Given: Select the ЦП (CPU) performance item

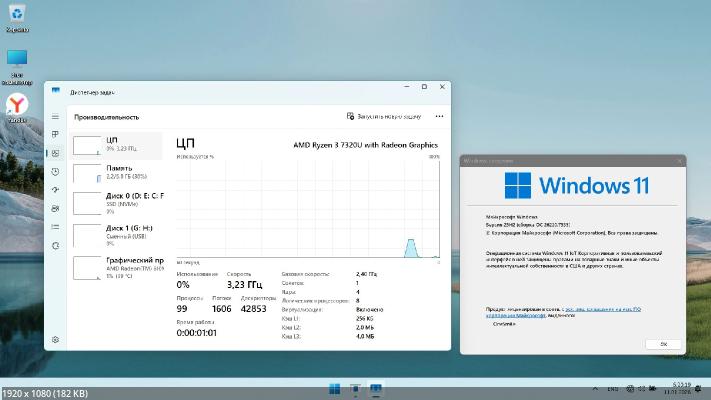Looking at the screenshot, I should (118, 145).
